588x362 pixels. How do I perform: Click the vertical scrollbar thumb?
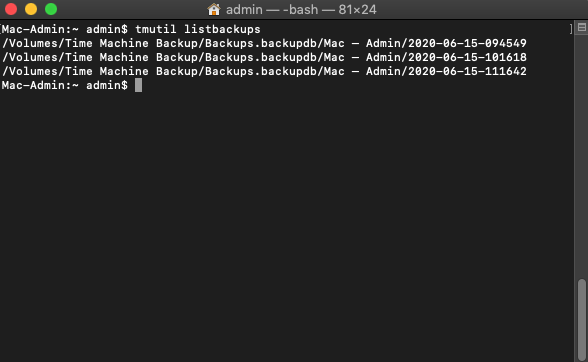coord(582,319)
